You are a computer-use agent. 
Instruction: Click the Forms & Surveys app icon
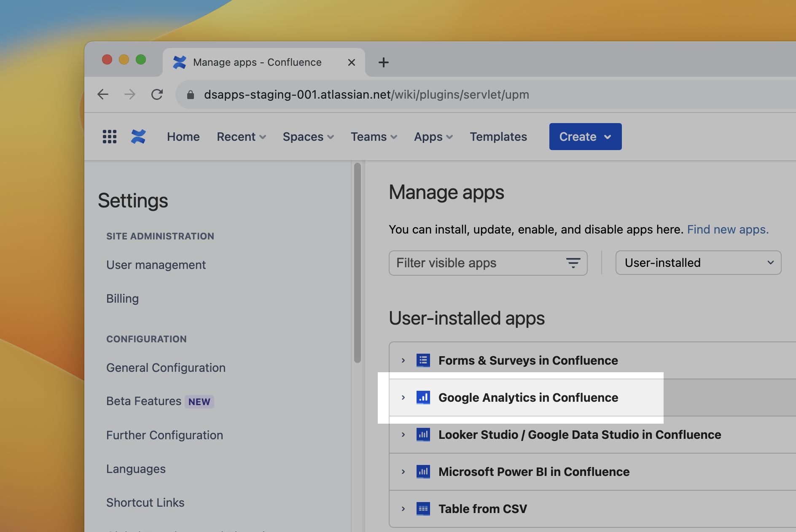tap(423, 360)
